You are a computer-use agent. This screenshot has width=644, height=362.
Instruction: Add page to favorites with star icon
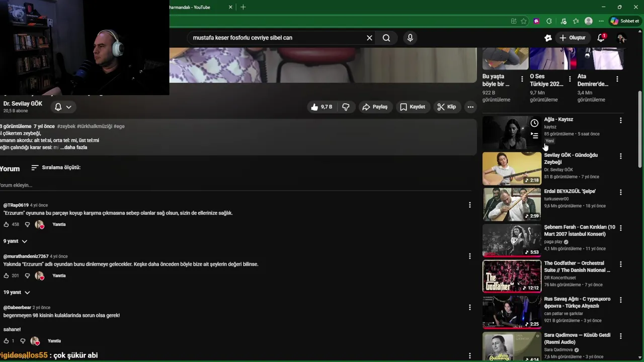tap(524, 21)
